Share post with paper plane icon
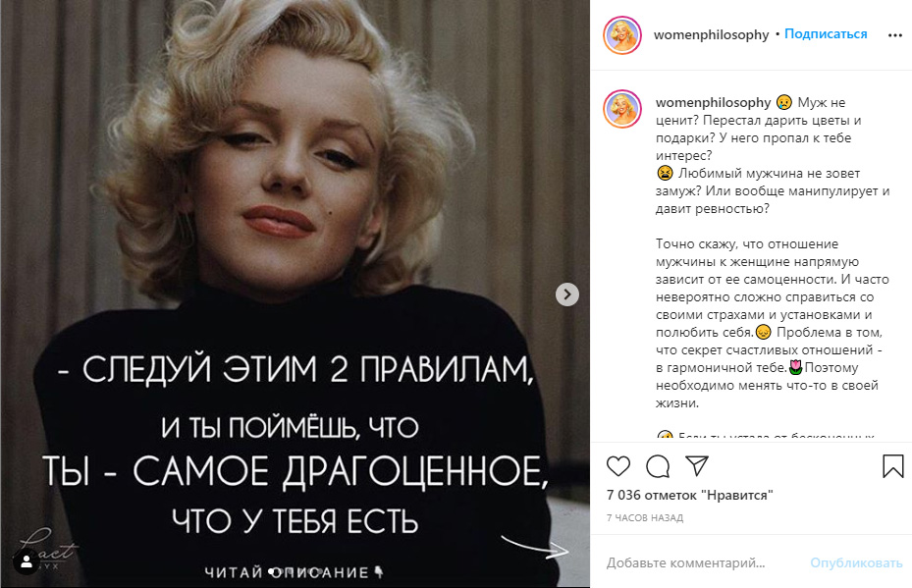 (697, 465)
